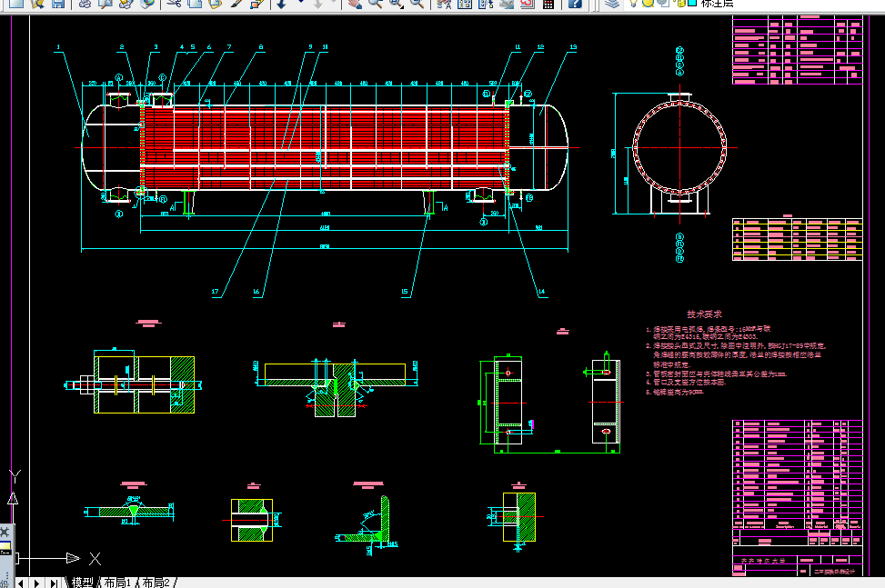Click the greyed Redo arrow icon

(x=317, y=4)
